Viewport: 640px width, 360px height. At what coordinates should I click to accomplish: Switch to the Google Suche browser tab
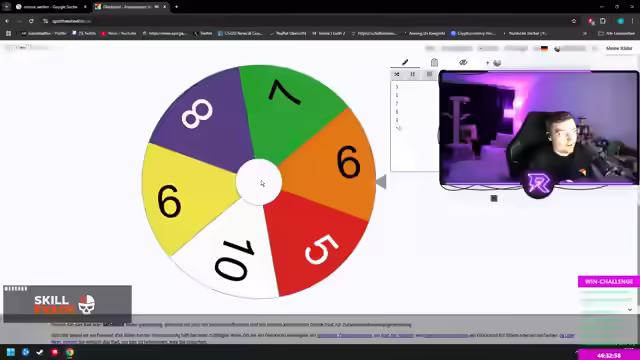pyautogui.click(x=50, y=7)
